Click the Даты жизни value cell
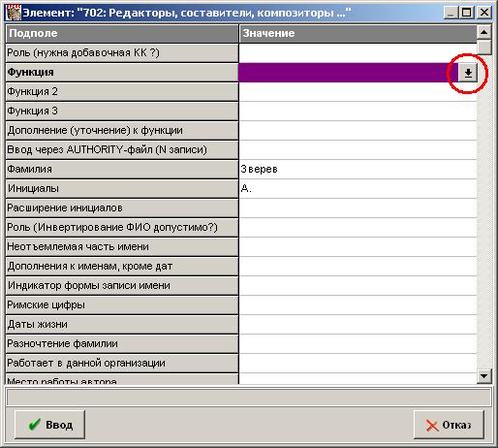This screenshot has height=448, width=498. point(358,325)
